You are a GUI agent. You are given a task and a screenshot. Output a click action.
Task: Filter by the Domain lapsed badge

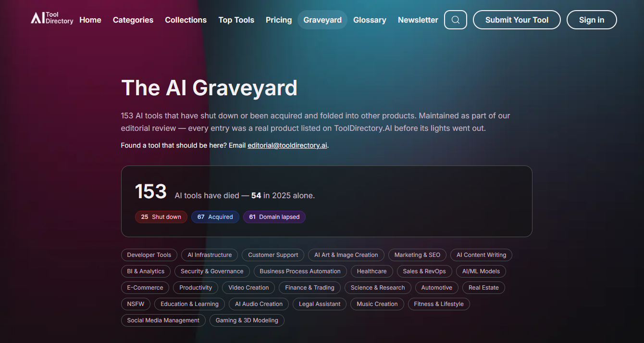[274, 217]
